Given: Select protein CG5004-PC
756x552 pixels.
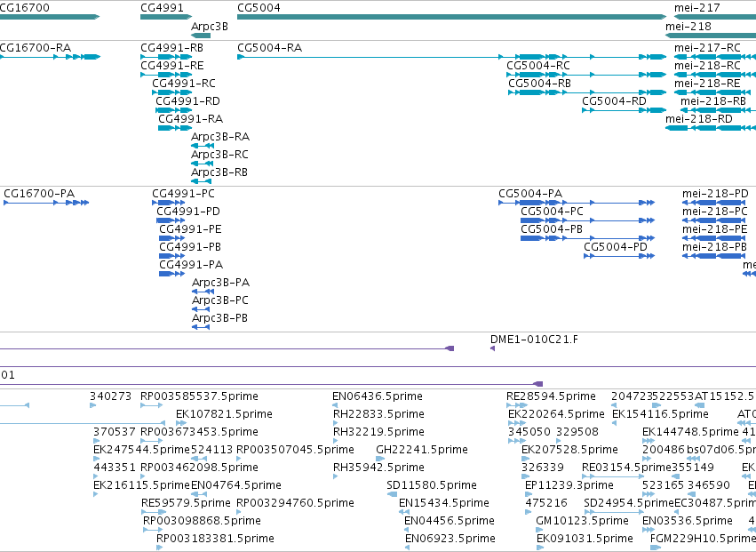Looking at the screenshot, I should pos(552,212).
